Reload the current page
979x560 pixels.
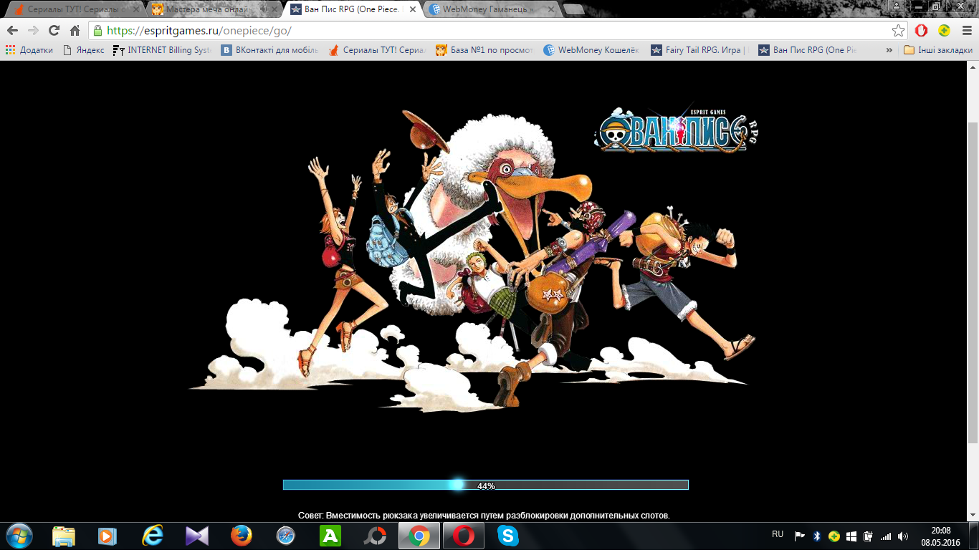54,31
